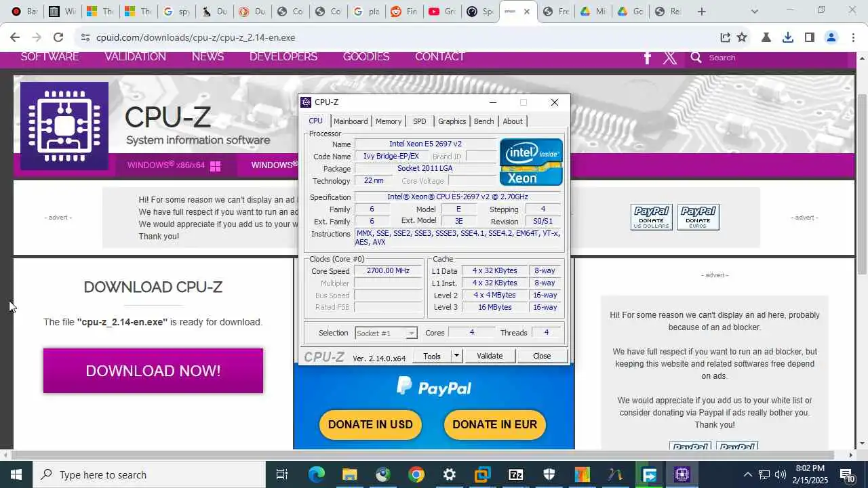The width and height of the screenshot is (868, 488).
Task: Open the DEVELOPERS menu item
Action: coord(283,57)
